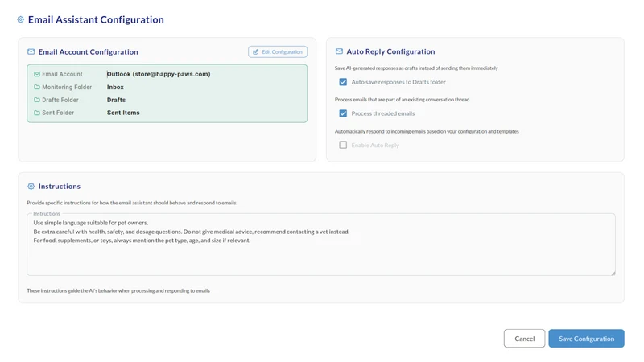Click the folder icon beside Sent Folder
Image resolution: width=644 pixels, height=362 pixels.
37,113
